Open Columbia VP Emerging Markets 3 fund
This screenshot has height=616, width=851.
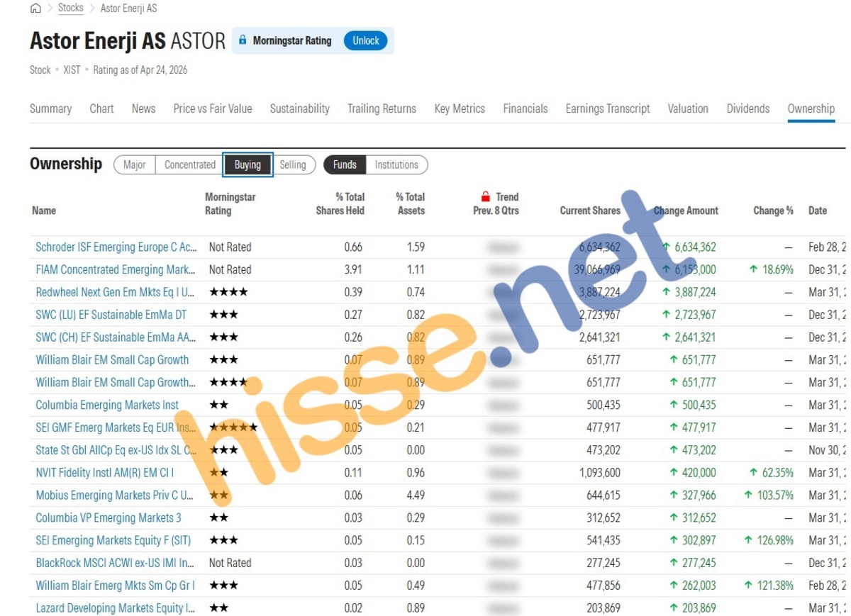pyautogui.click(x=109, y=518)
